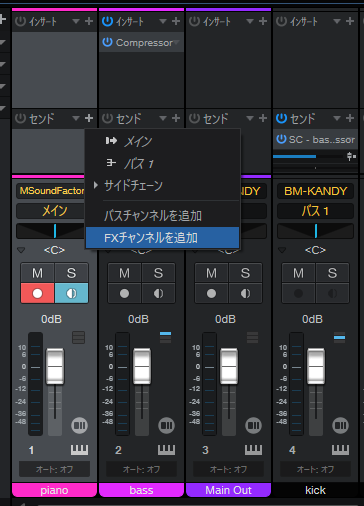Open piano automation mode オート: オフ
This screenshot has width=364, height=506.
tap(54, 469)
